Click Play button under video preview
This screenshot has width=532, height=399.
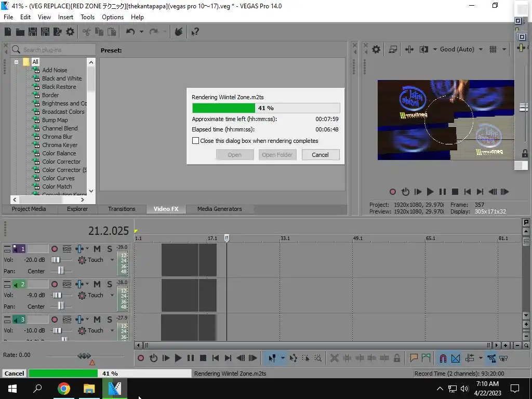pos(430,192)
